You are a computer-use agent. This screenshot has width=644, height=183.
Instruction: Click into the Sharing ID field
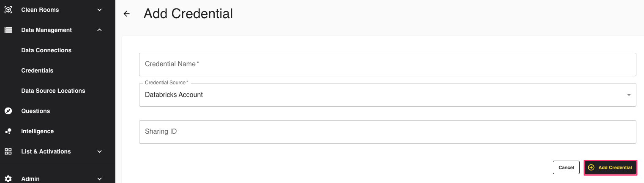pyautogui.click(x=387, y=132)
